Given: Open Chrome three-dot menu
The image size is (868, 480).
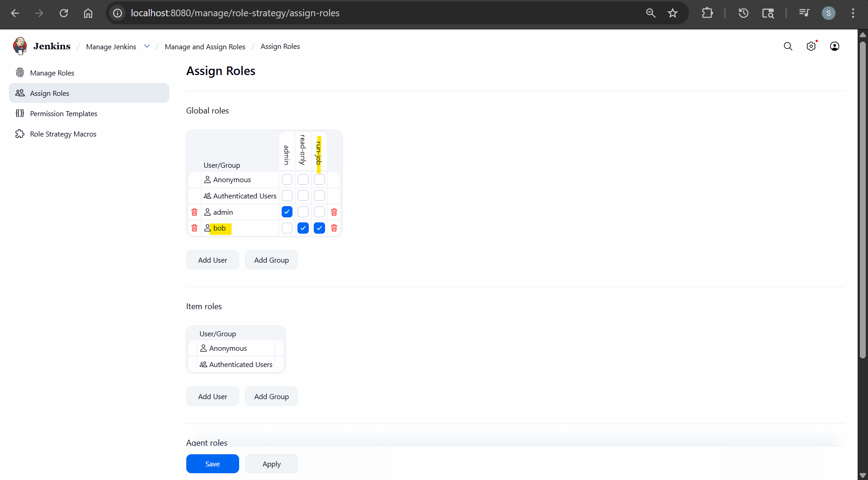Looking at the screenshot, I should [853, 13].
